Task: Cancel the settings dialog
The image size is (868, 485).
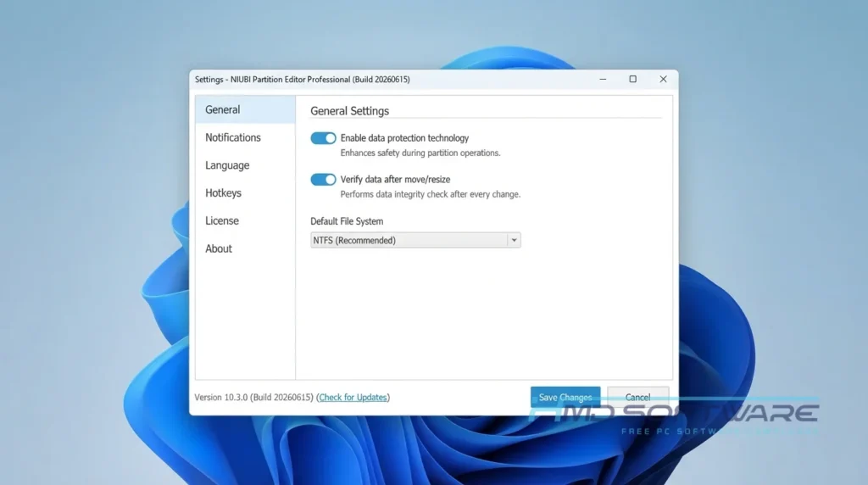Action: tap(637, 397)
